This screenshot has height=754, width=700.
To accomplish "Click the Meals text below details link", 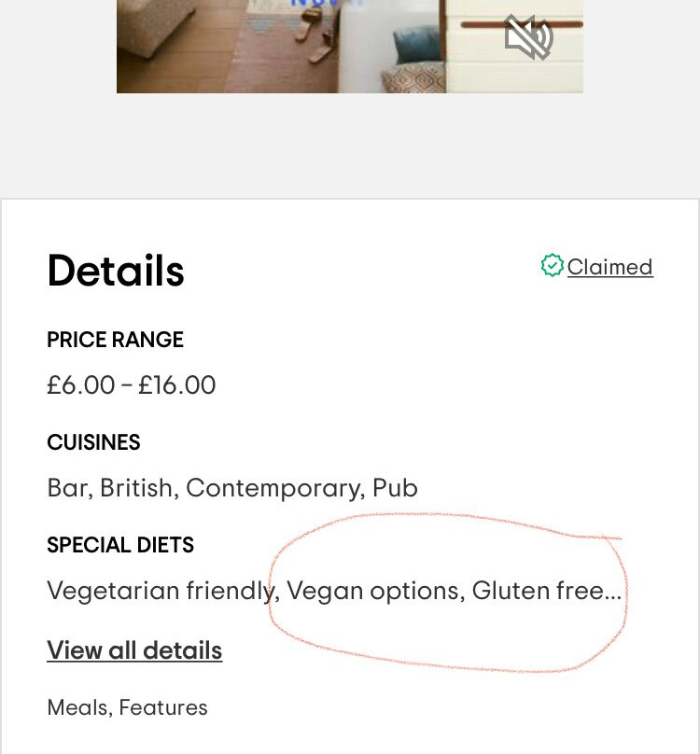I will point(77,707).
